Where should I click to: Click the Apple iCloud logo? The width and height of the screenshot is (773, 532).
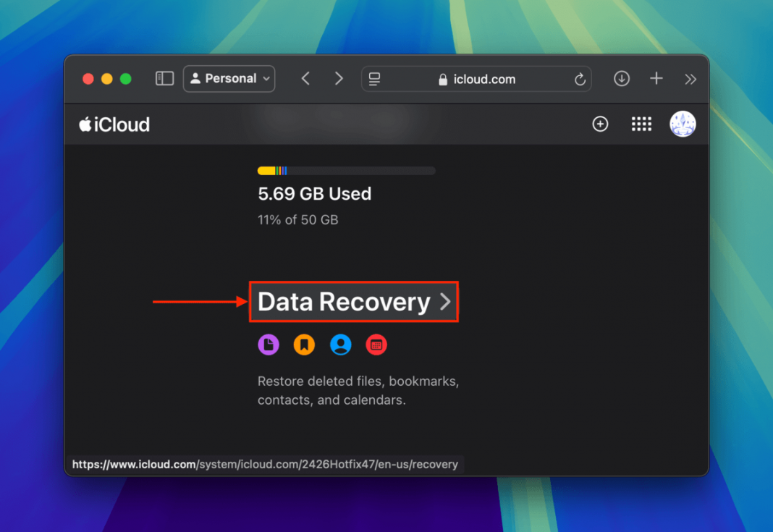click(113, 124)
